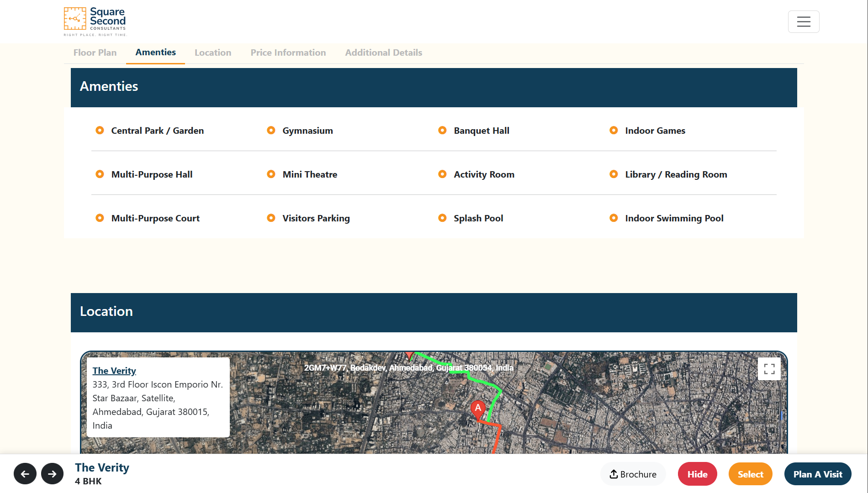
Task: Switch to Price Information tab
Action: point(288,52)
